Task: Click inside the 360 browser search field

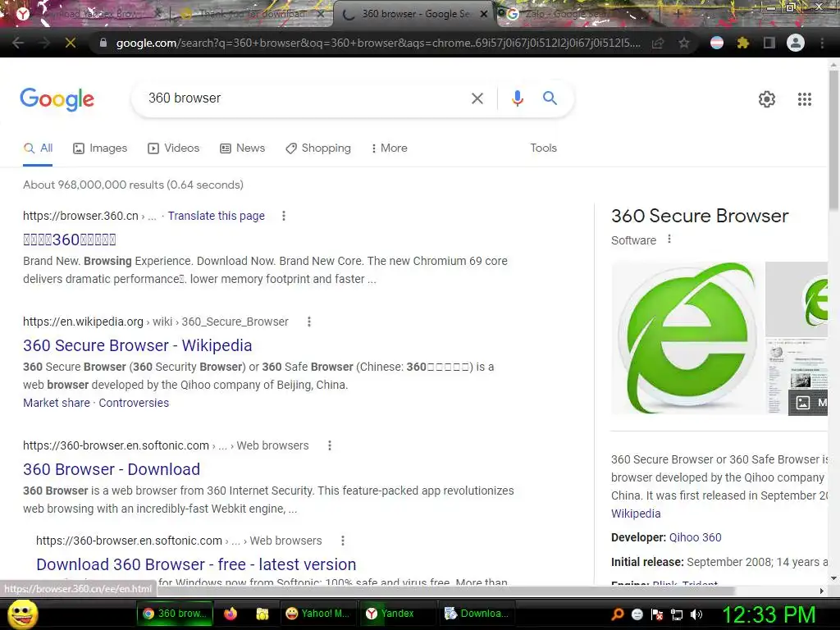Action: [x=305, y=98]
